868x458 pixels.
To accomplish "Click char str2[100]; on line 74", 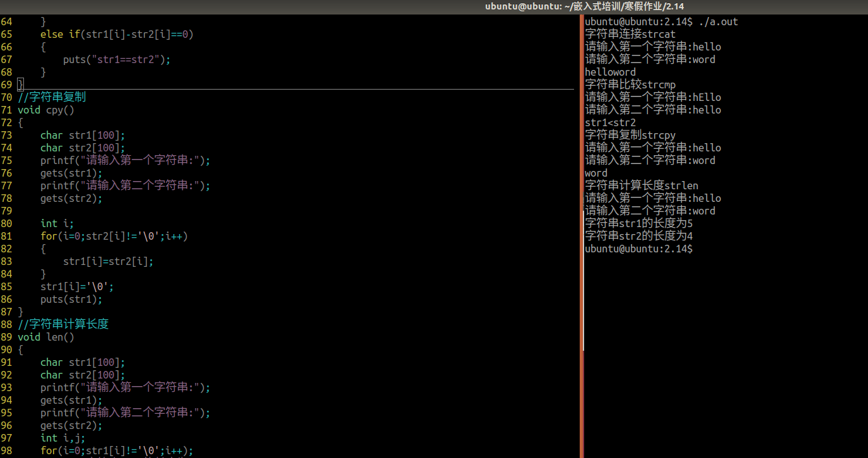I will coord(83,148).
